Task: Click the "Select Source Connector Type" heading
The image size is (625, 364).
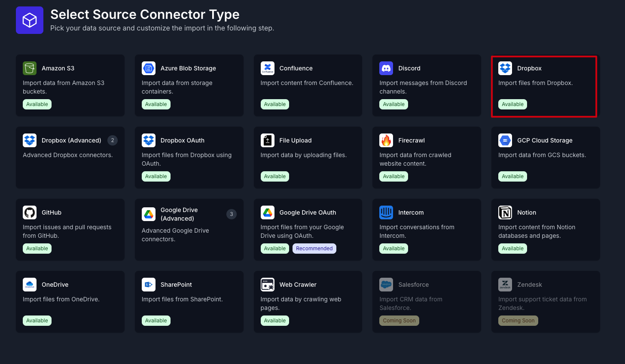Action: point(145,14)
